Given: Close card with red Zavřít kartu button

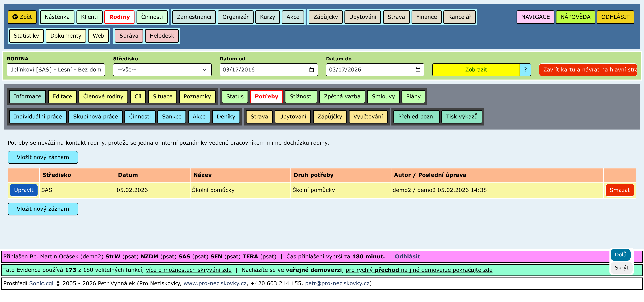Looking at the screenshot, I should click(588, 70).
